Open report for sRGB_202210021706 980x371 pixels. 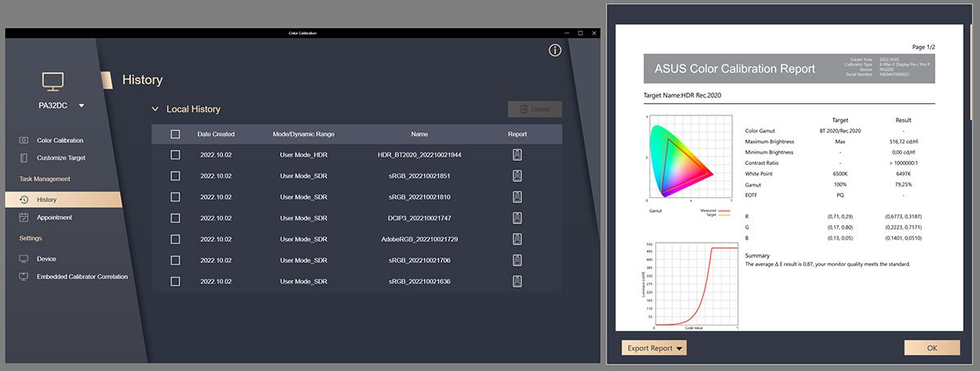tap(517, 260)
